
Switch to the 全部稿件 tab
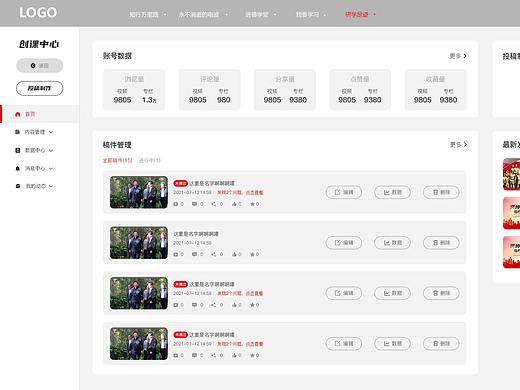117,160
